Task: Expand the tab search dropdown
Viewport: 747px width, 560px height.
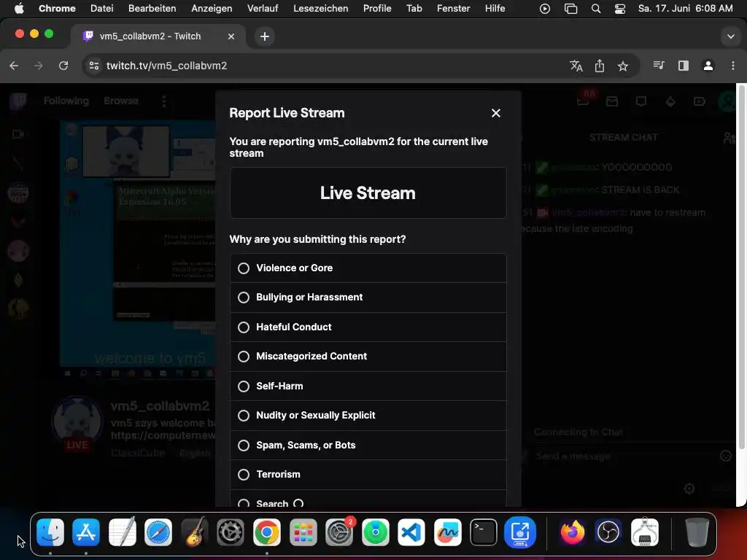Action: click(730, 36)
